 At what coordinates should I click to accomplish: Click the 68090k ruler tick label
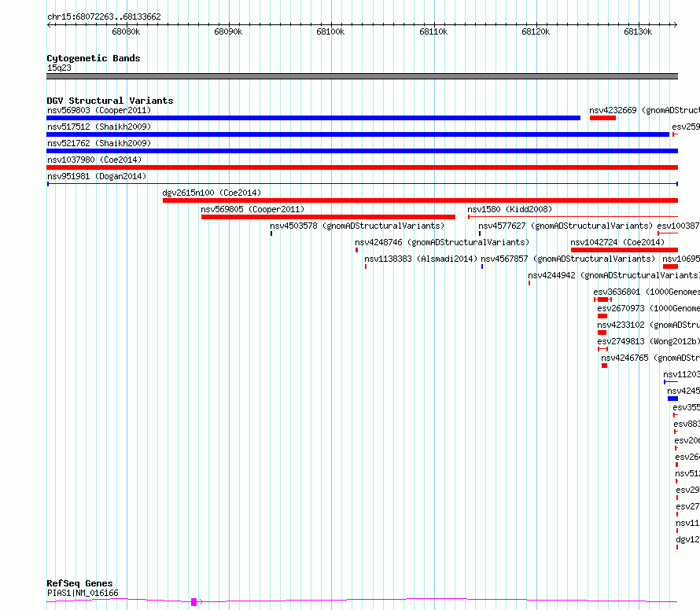[228, 31]
